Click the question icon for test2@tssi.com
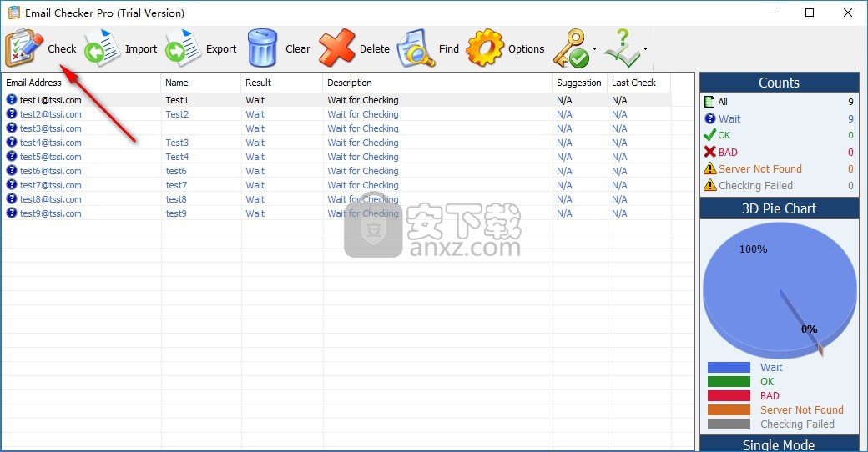The width and height of the screenshot is (868, 452). tap(12, 114)
